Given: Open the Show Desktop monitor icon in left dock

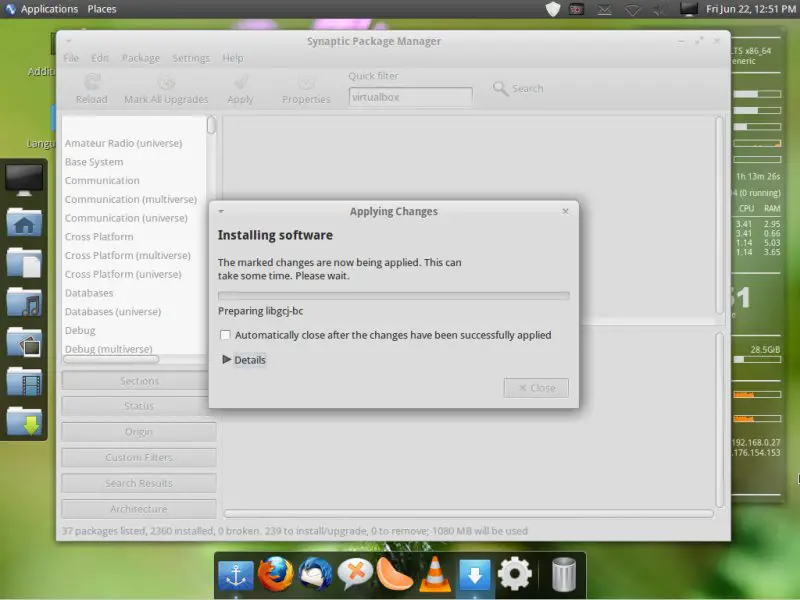Looking at the screenshot, I should [24, 180].
